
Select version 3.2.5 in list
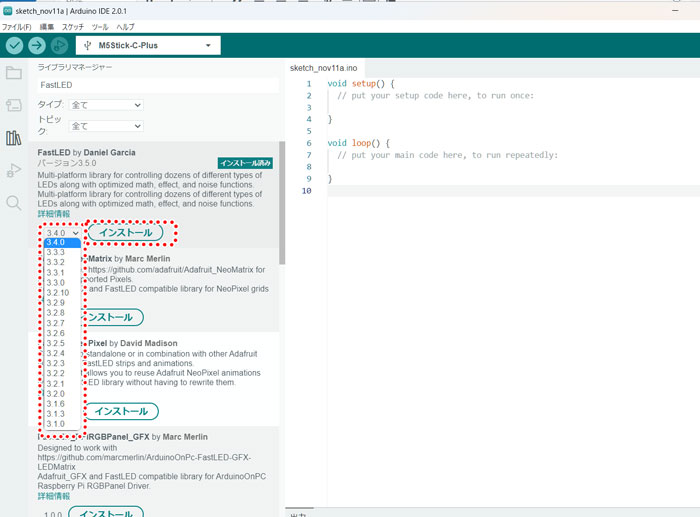point(62,343)
